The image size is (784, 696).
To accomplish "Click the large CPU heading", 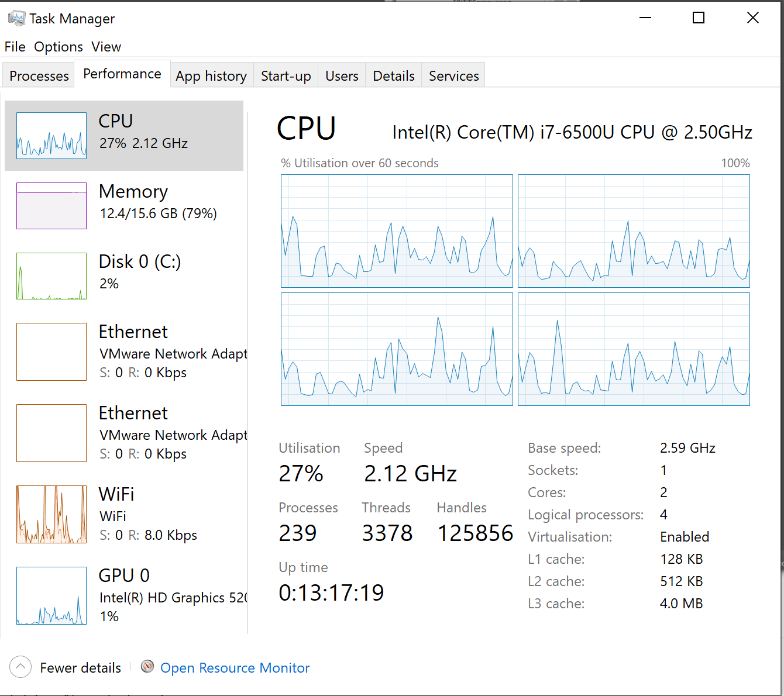I will [x=307, y=129].
